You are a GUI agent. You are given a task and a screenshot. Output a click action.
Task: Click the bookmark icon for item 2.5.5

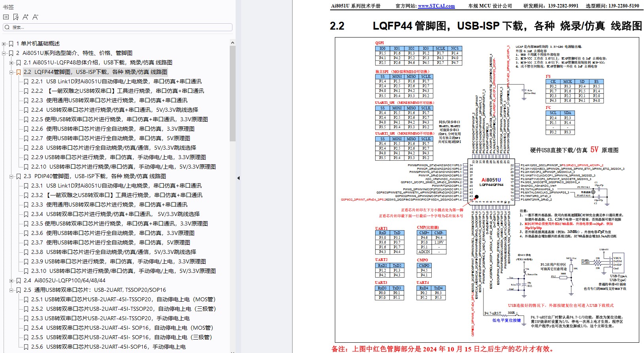pos(26,337)
